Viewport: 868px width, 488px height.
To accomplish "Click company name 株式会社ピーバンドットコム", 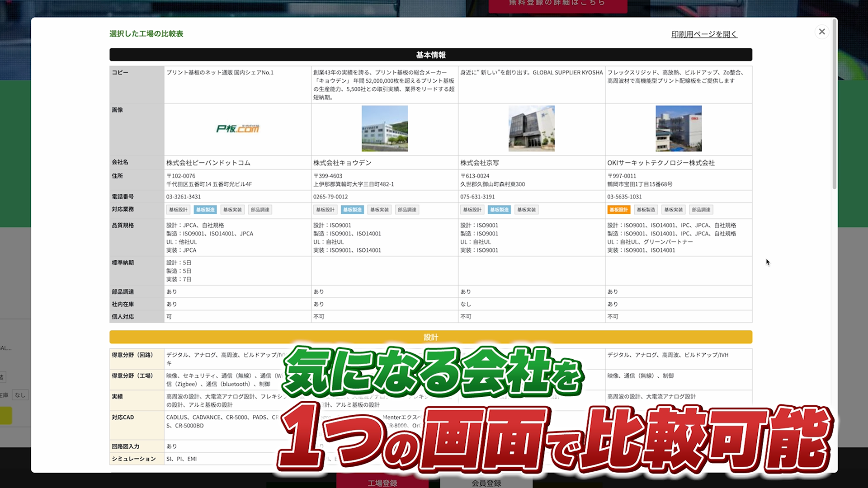I will pos(208,163).
